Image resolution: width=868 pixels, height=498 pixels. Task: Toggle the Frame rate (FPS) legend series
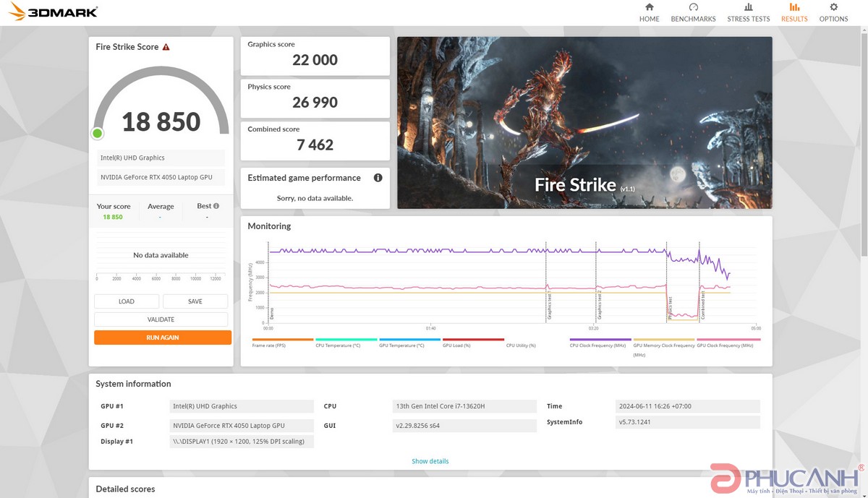[283, 343]
